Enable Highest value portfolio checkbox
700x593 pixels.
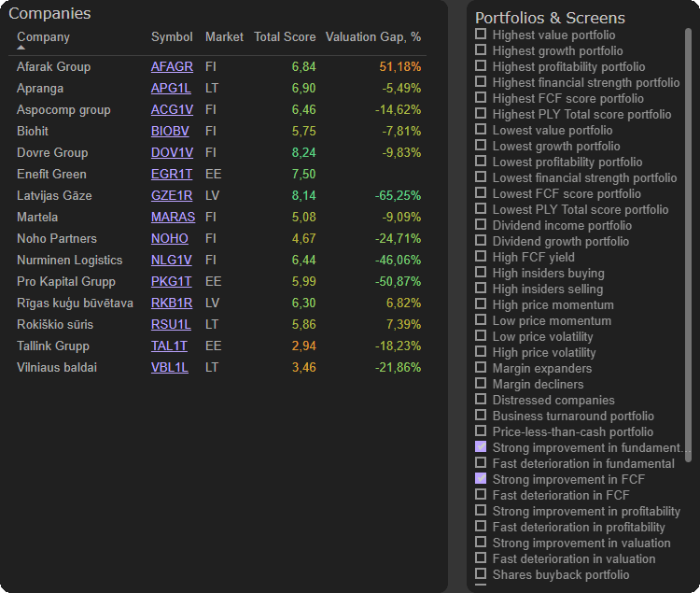pyautogui.click(x=481, y=35)
